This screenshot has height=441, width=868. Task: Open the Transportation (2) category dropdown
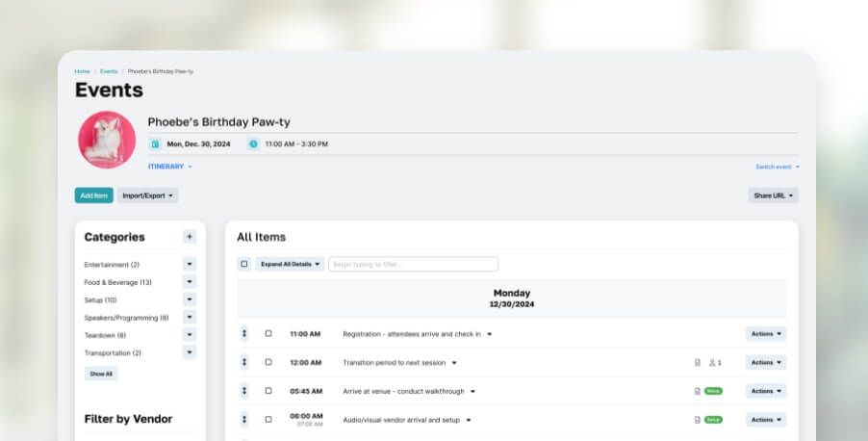click(x=190, y=352)
